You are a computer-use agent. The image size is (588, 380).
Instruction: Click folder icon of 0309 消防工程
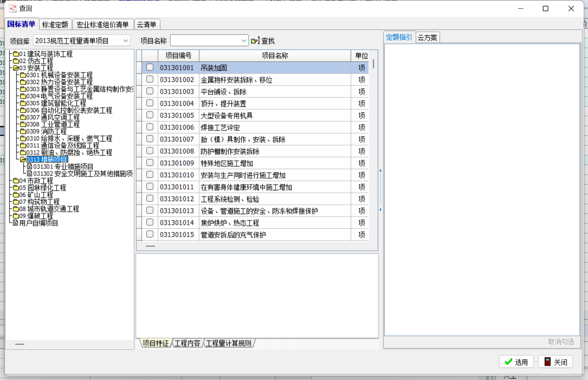[x=23, y=131]
